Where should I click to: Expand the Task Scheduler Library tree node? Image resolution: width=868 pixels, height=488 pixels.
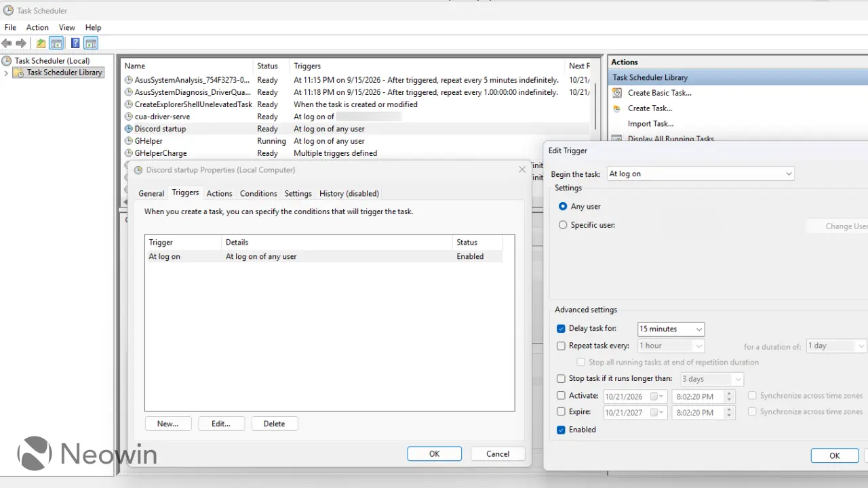pos(6,73)
